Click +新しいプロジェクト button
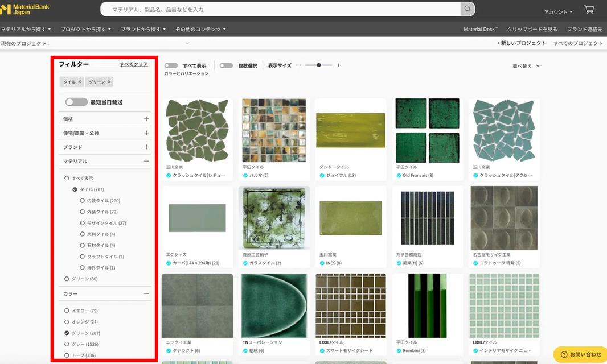Image resolution: width=607 pixels, height=364 pixels. [x=521, y=43]
